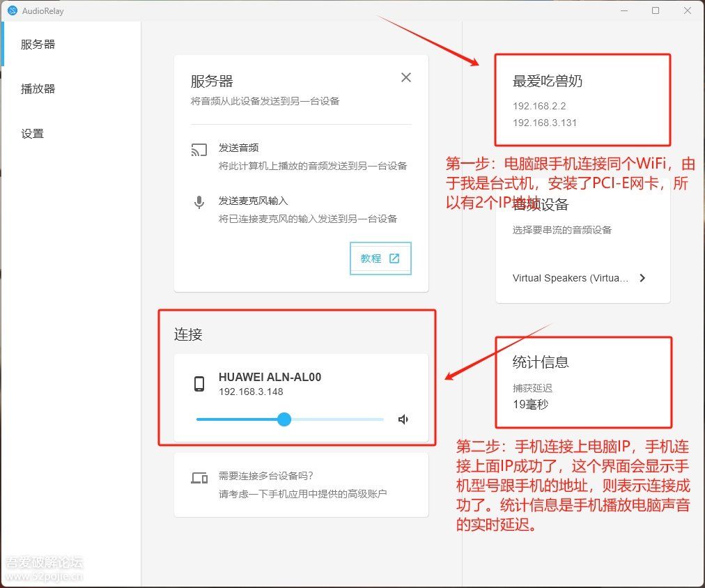This screenshot has width=705, height=588.
Task: Click the 发送音频 option title
Action: [x=239, y=148]
